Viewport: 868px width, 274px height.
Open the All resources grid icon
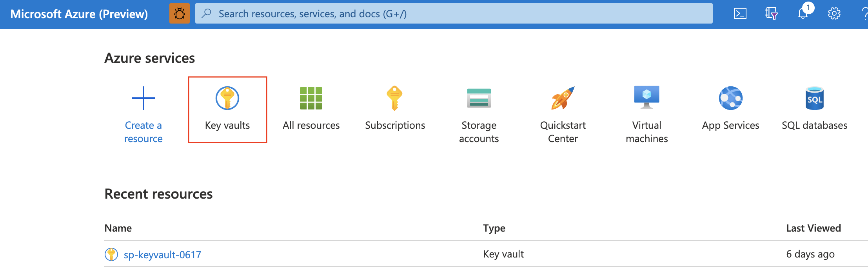coord(311,98)
